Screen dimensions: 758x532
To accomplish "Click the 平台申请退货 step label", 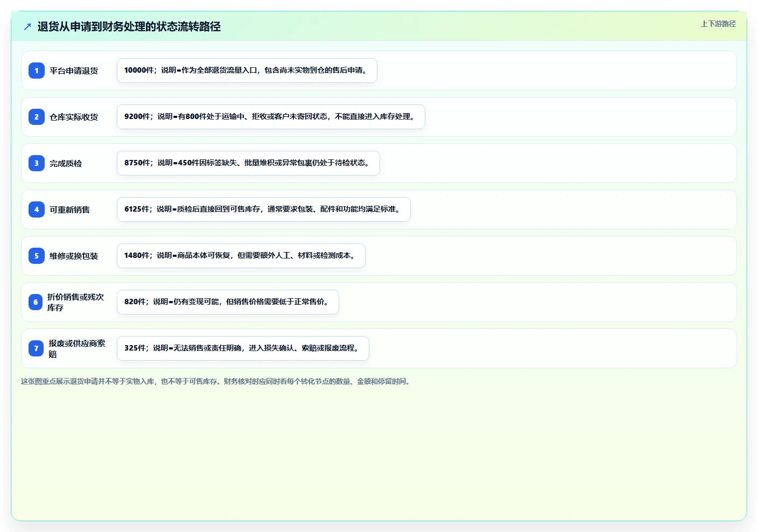I will click(x=74, y=71).
